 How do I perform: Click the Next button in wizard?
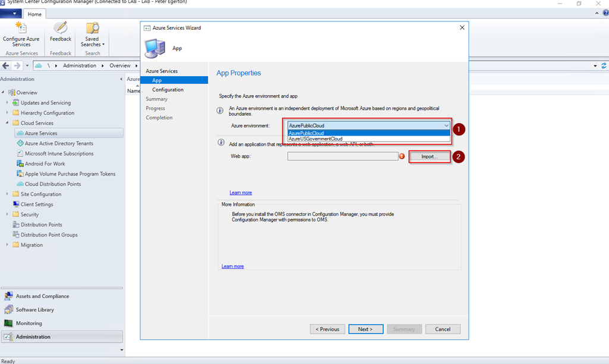point(365,329)
